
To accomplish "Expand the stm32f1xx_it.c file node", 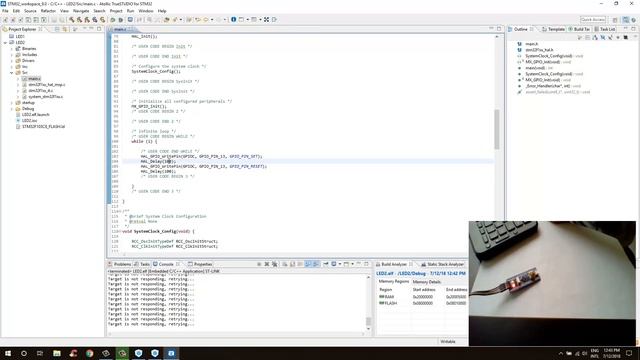I will click(18, 91).
